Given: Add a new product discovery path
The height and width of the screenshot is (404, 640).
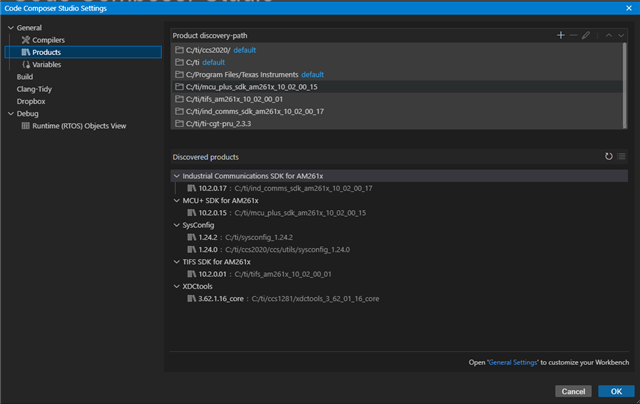Looking at the screenshot, I should click(561, 36).
